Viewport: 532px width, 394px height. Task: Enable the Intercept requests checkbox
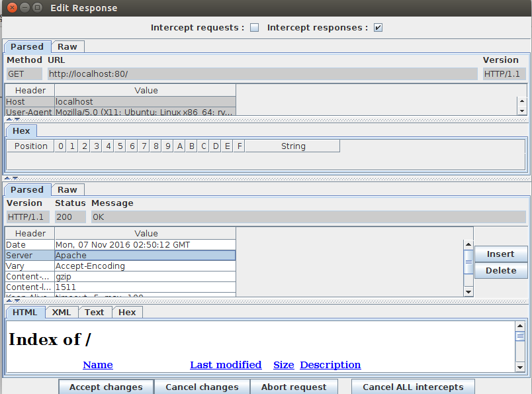[255, 28]
